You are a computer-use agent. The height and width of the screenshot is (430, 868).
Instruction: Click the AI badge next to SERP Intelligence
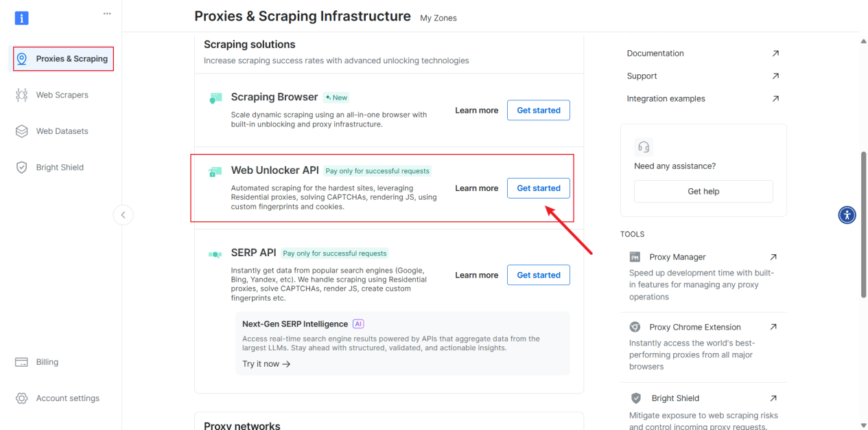pos(358,324)
